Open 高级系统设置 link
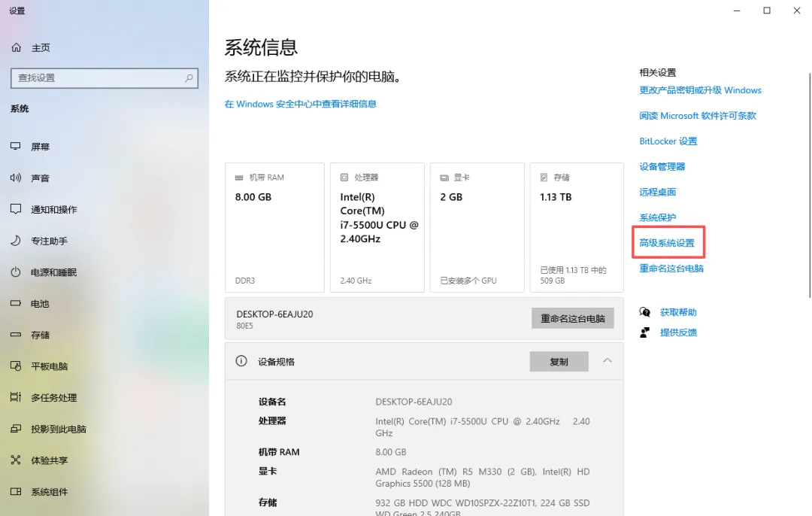Viewport: 812px width, 516px height. (666, 242)
